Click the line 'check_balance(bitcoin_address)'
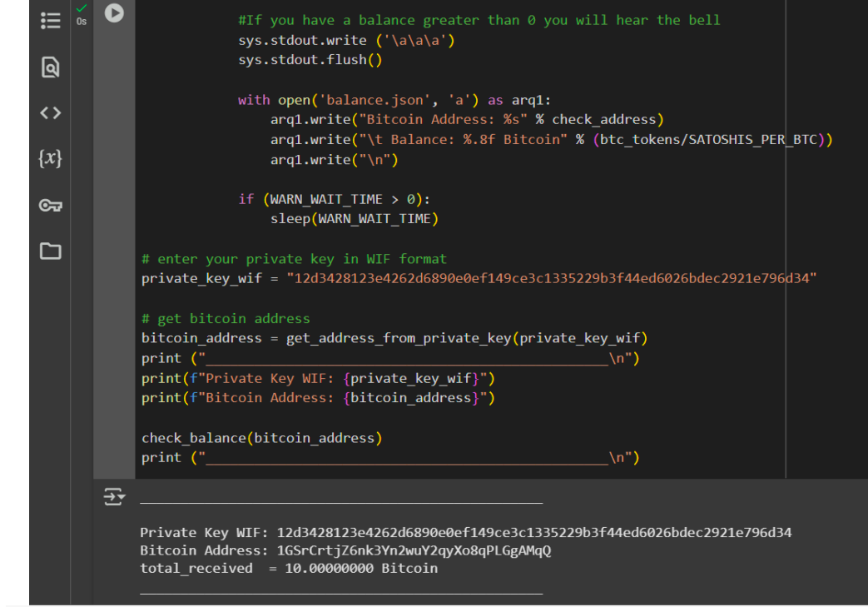 coord(262,438)
